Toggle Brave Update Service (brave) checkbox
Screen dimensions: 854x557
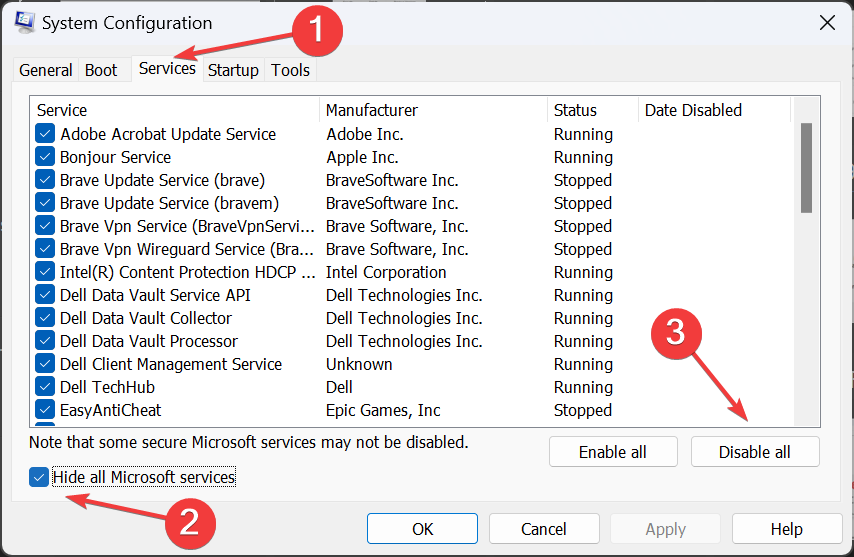coord(45,180)
